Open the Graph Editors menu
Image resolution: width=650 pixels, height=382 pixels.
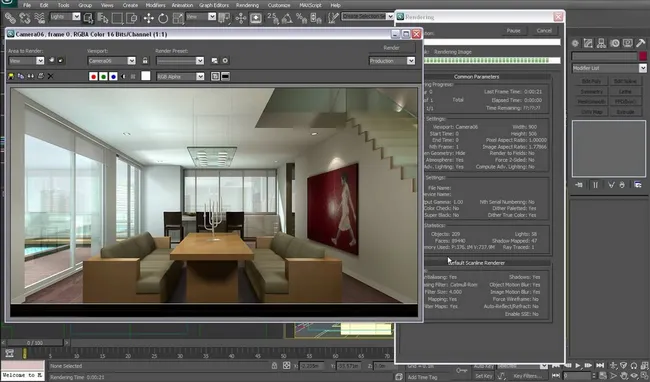(x=214, y=5)
